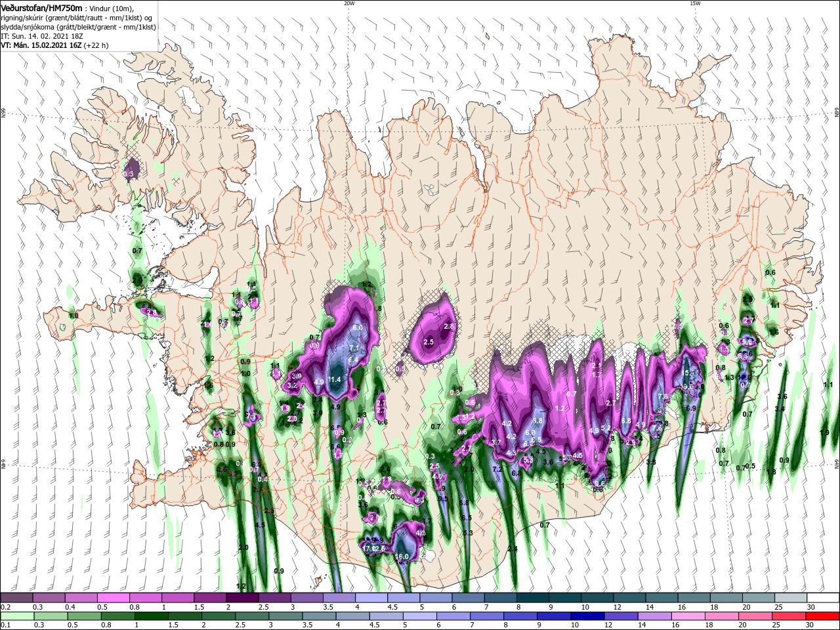This screenshot has height=630, width=840.
Task: Click the light gray 25 snow legend swatch
Action: tap(791, 598)
